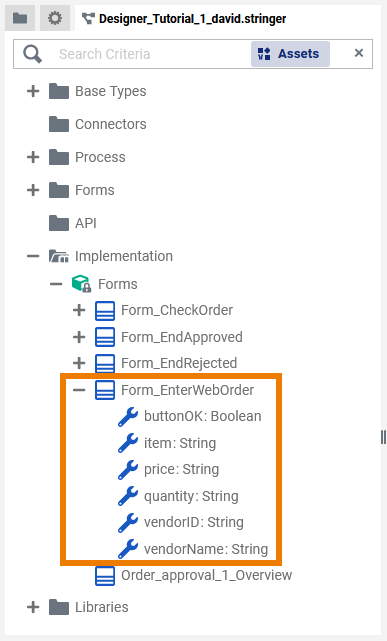Expand the Process folder

(x=33, y=157)
